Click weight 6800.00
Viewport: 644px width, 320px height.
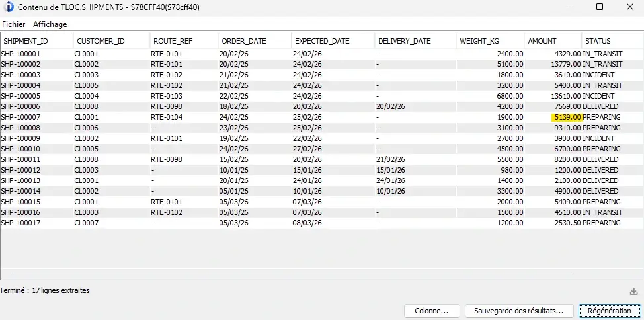point(510,96)
